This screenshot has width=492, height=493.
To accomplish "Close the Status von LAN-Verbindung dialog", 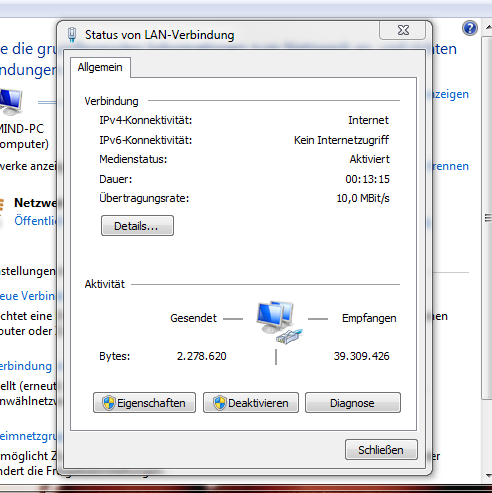I will coord(403,30).
